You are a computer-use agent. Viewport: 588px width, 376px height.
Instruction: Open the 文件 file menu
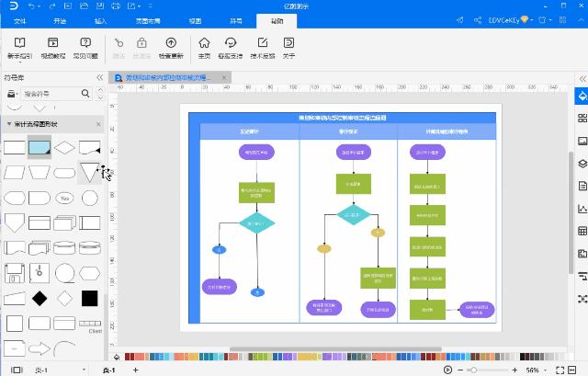[x=19, y=21]
